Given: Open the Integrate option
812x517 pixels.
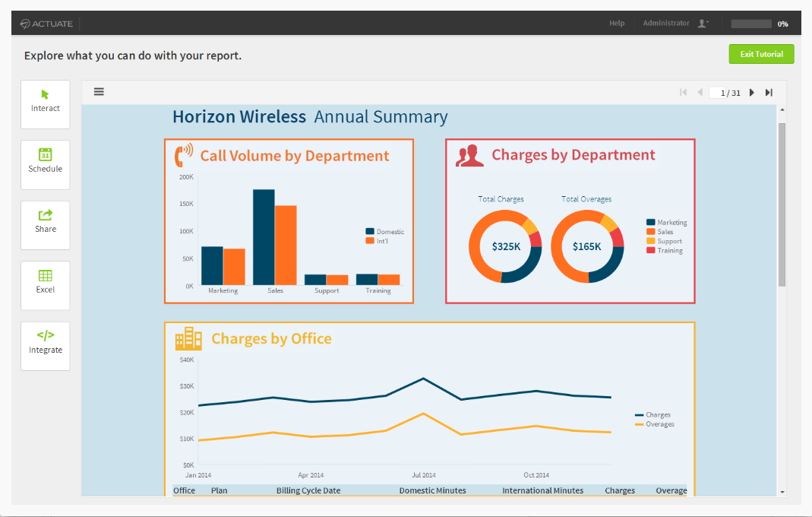Looking at the screenshot, I should [x=46, y=346].
